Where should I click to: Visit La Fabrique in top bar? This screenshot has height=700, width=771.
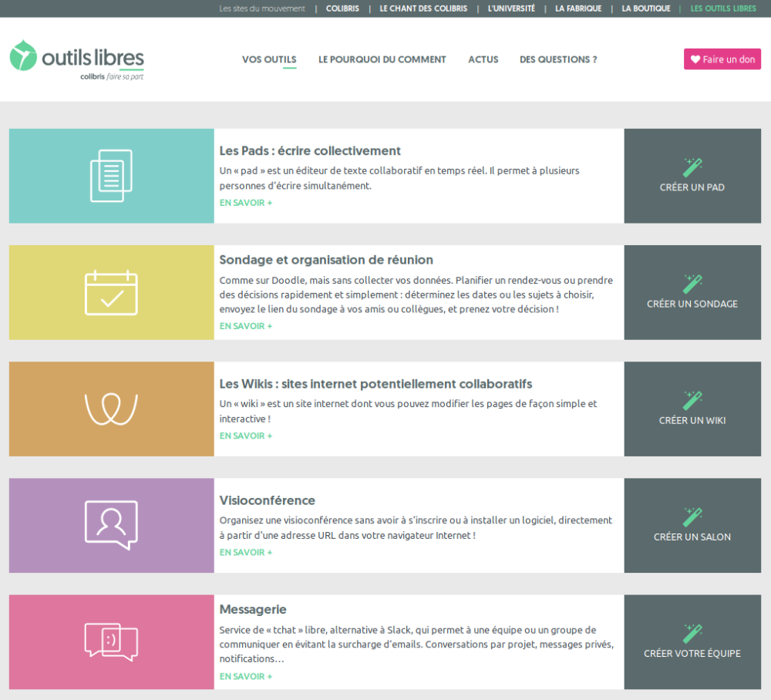click(578, 8)
